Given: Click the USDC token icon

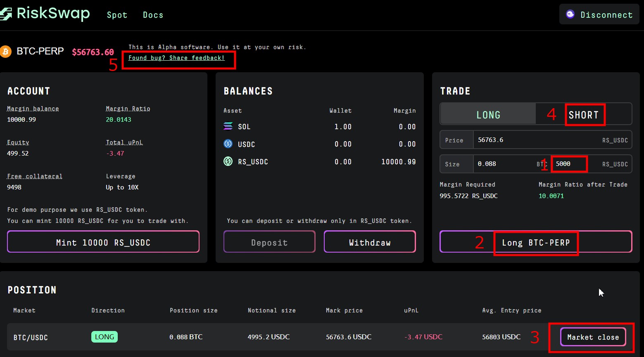Looking at the screenshot, I should click(x=228, y=144).
